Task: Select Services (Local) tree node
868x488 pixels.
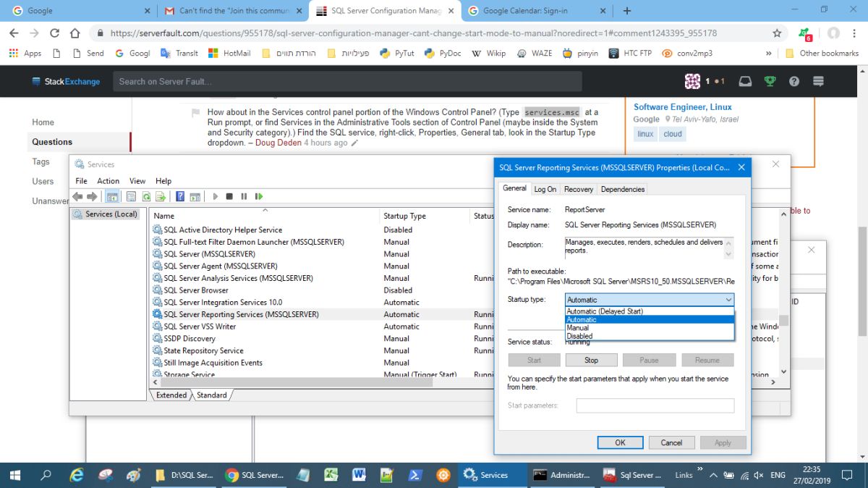Action: (x=105, y=214)
